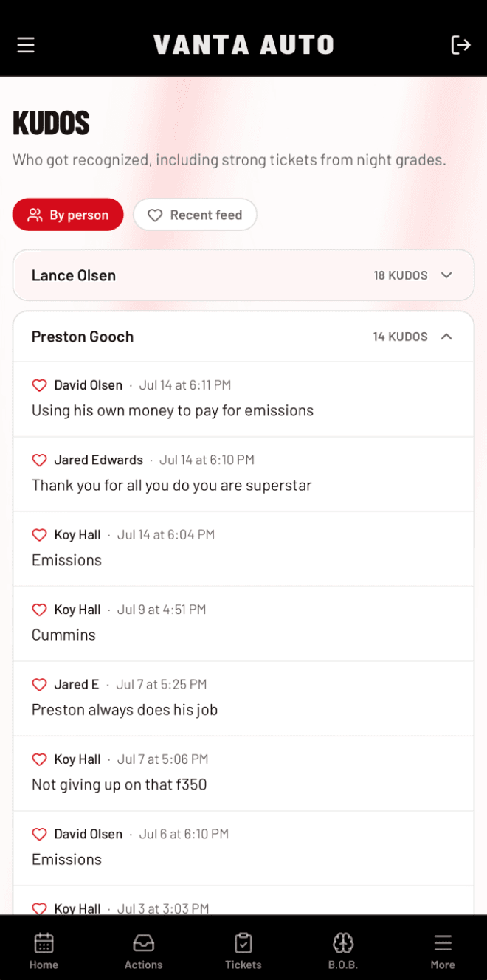Viewport: 487px width, 980px height.
Task: Click the VANTA AUTO logo
Action: (x=243, y=45)
